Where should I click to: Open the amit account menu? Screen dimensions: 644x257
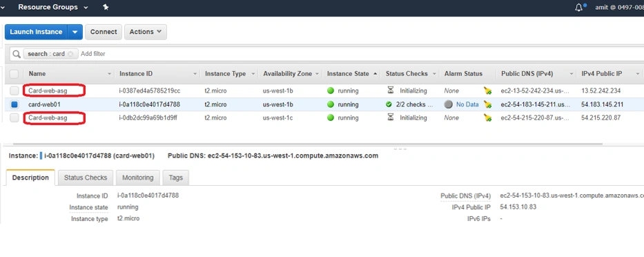click(x=619, y=8)
